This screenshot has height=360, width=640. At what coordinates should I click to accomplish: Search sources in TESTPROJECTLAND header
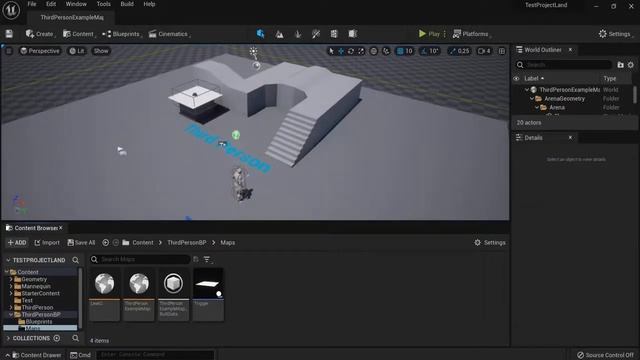(x=76, y=260)
